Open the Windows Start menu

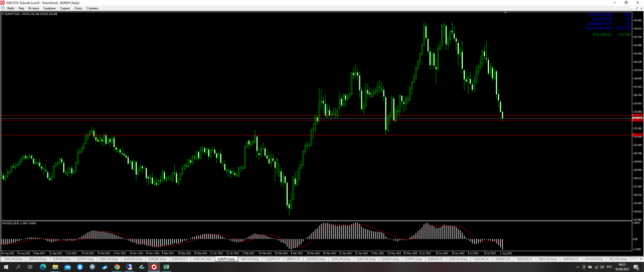(6, 267)
